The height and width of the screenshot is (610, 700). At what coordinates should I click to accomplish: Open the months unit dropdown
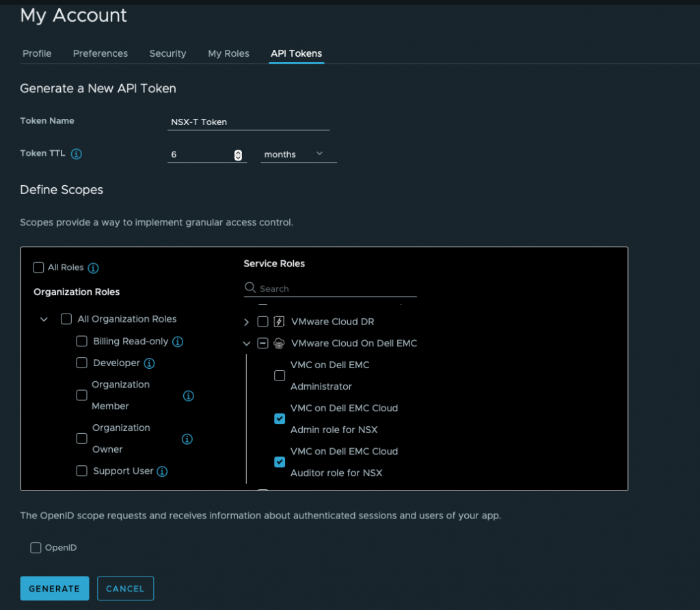tap(299, 154)
